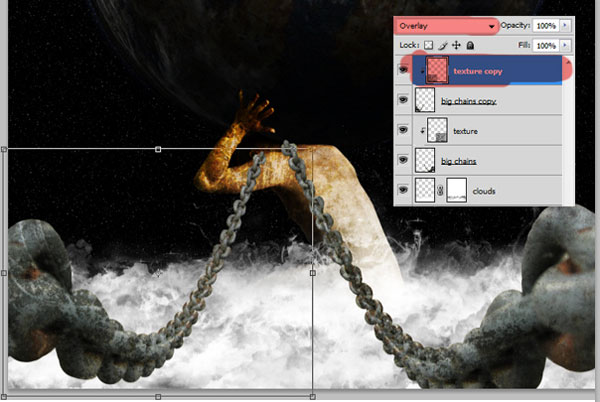Toggle Lock position move icon
This screenshot has height=402, width=600.
(x=456, y=46)
